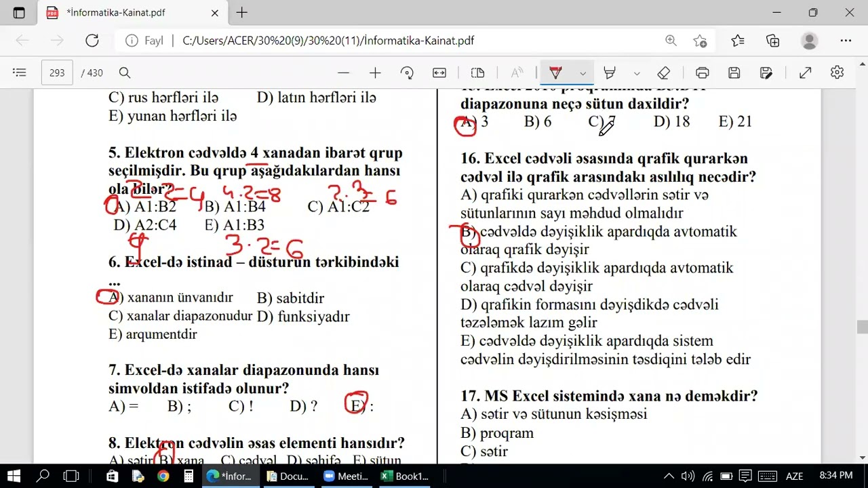Click the question 16 heading text

point(608,167)
